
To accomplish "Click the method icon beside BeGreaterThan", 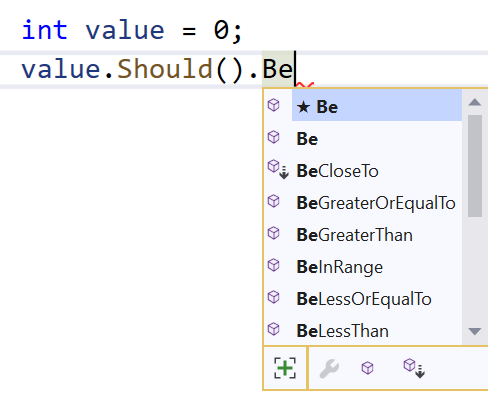I will pyautogui.click(x=274, y=233).
